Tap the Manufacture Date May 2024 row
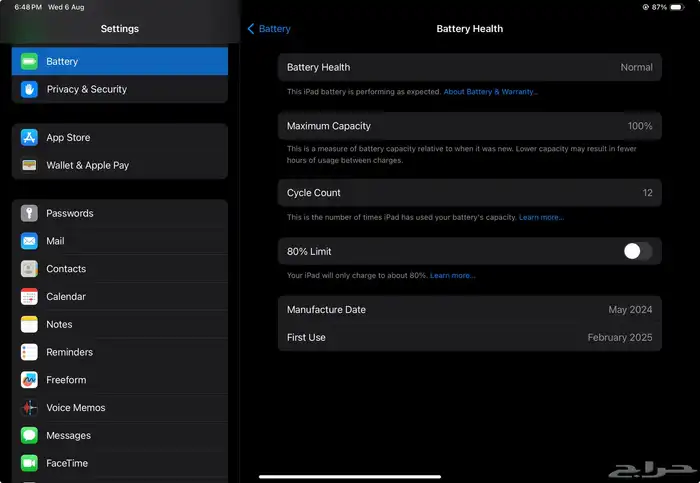This screenshot has height=483, width=700. [470, 310]
